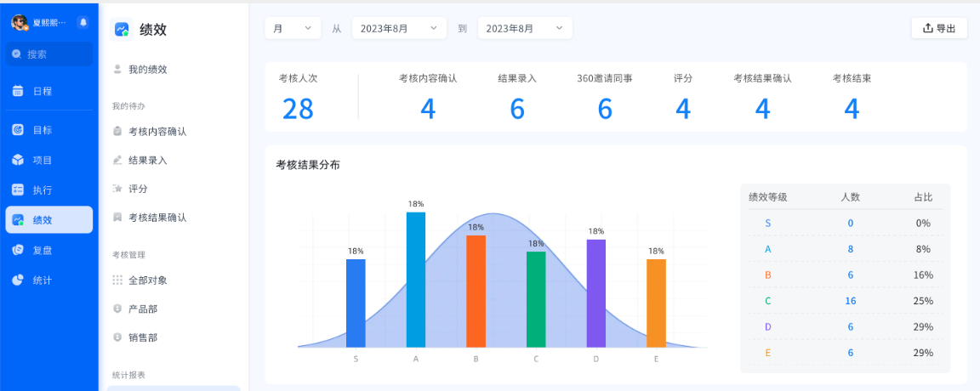Viewport: 980px width, 391px height.
Task: Click the 项目 cube icon
Action: point(18,160)
